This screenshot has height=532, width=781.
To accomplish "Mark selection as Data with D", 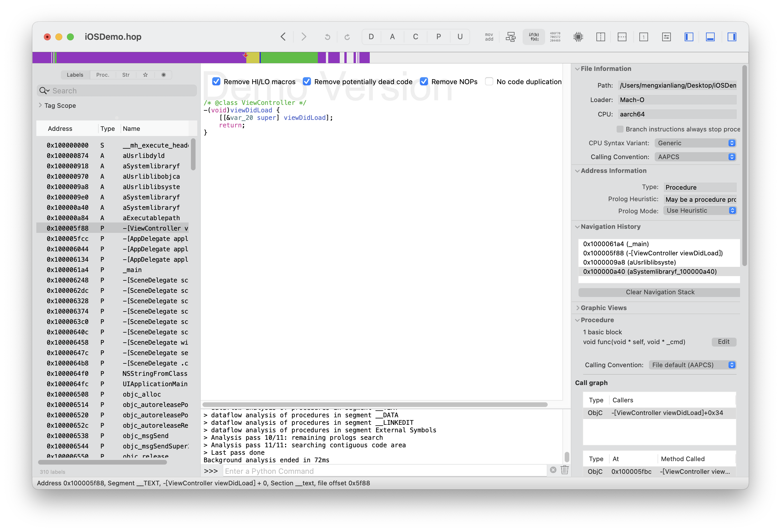I will tap(371, 37).
